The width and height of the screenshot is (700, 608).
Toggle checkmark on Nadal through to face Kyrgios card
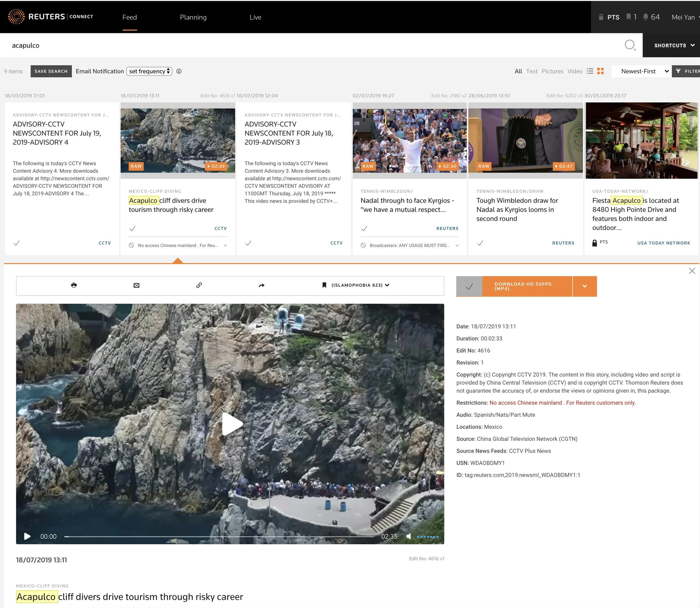pos(364,228)
